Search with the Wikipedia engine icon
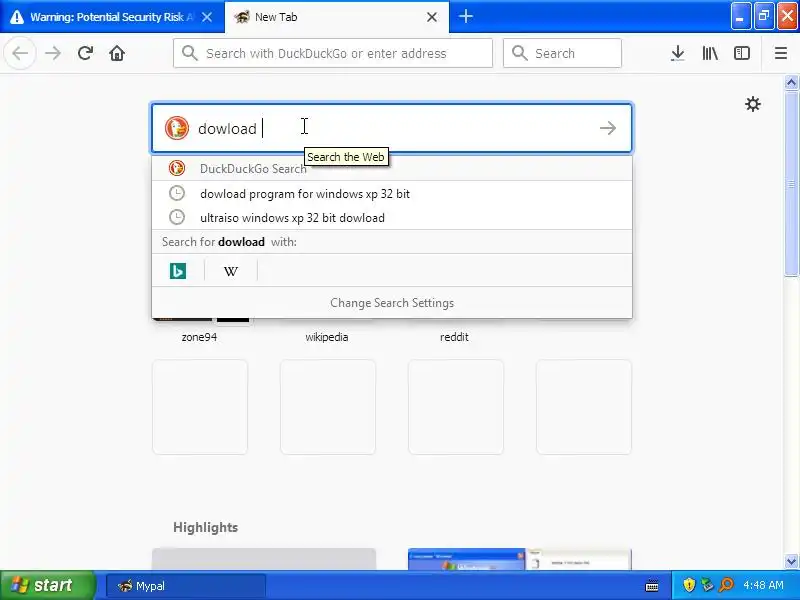The image size is (800, 600). [x=231, y=271]
